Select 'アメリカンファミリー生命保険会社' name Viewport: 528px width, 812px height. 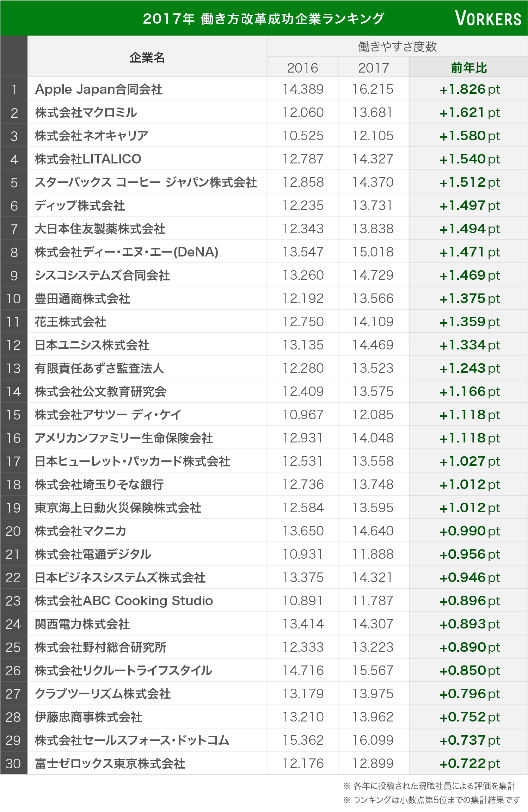click(124, 438)
